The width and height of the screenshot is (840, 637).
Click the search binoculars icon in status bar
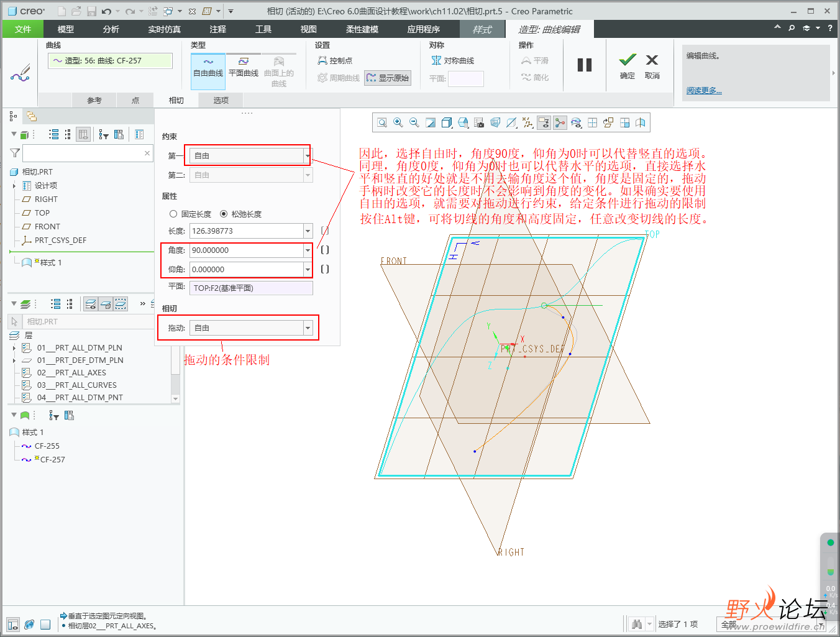(636, 624)
